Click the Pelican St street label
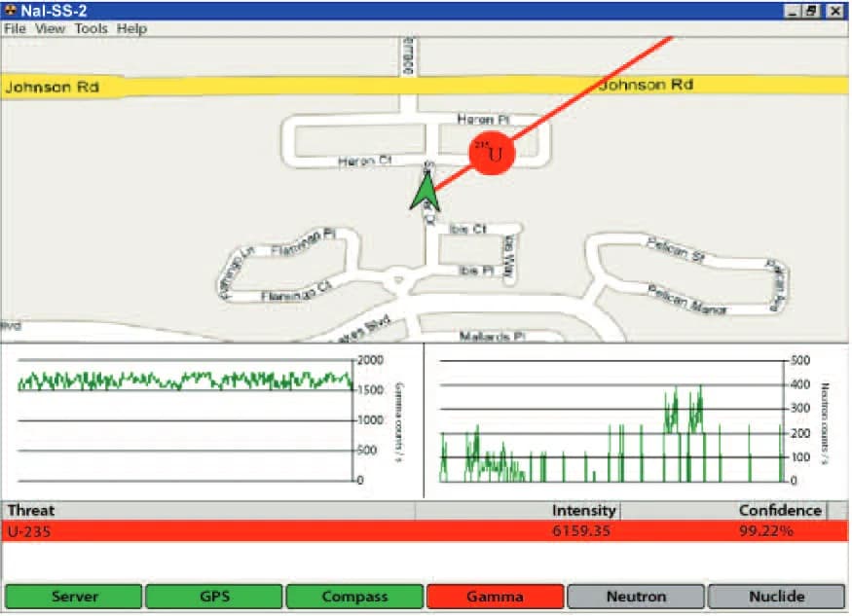This screenshot has height=616, width=852. (676, 250)
